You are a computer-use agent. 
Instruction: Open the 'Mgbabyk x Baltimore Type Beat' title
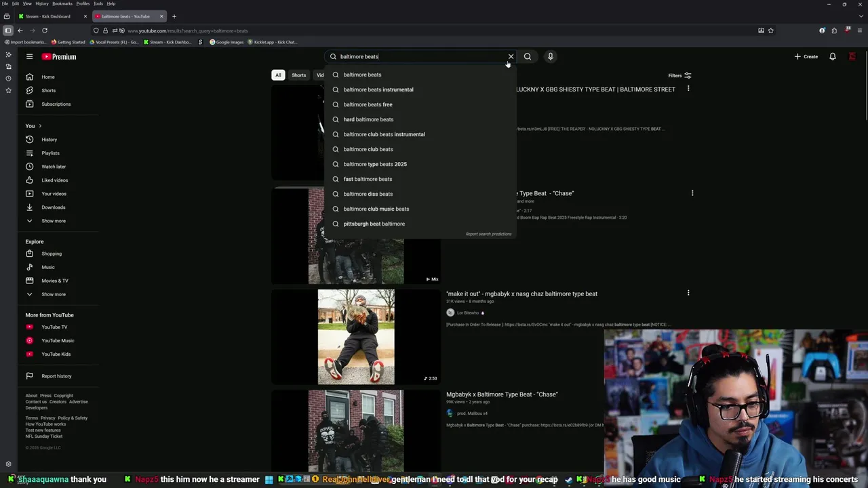[502, 394]
